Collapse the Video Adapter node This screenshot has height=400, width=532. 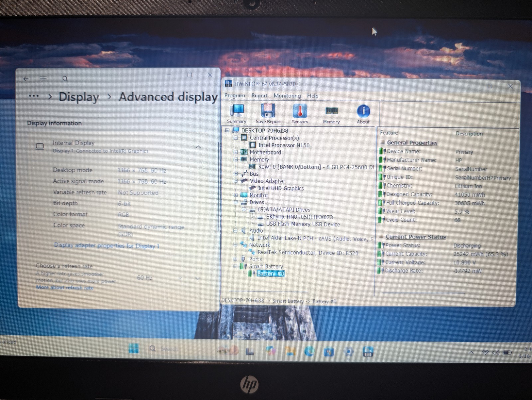(236, 181)
